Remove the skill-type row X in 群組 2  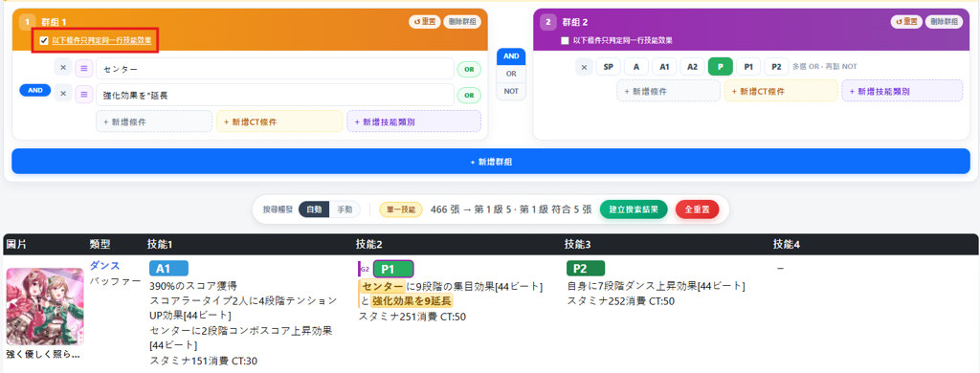pyautogui.click(x=584, y=67)
